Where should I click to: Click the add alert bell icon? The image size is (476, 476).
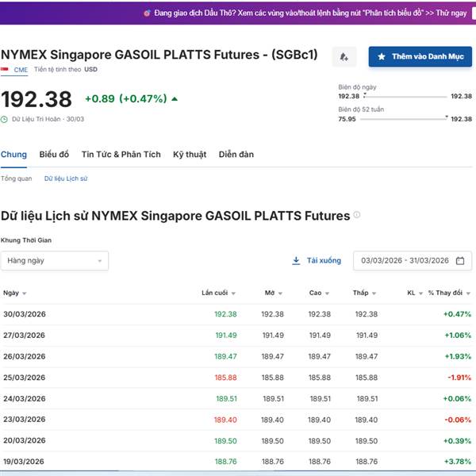344,57
